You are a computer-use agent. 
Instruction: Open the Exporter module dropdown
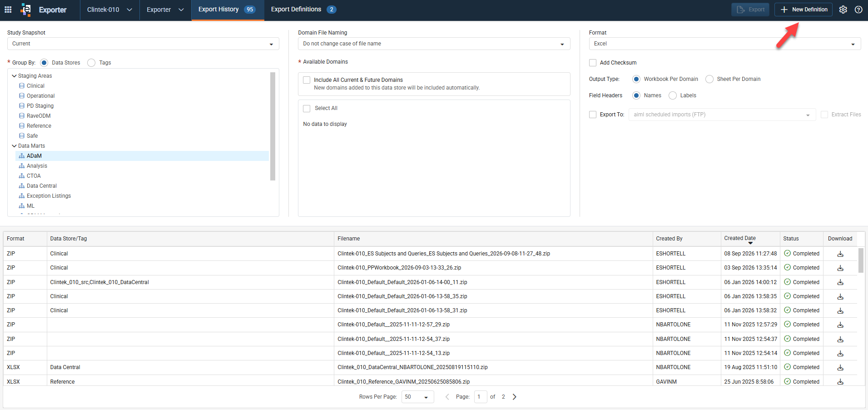165,10
